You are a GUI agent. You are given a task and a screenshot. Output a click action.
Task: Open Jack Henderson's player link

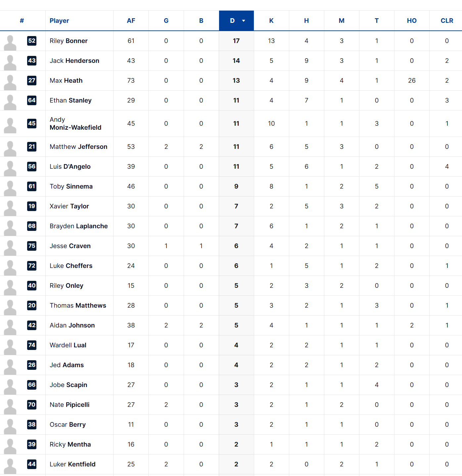(74, 61)
